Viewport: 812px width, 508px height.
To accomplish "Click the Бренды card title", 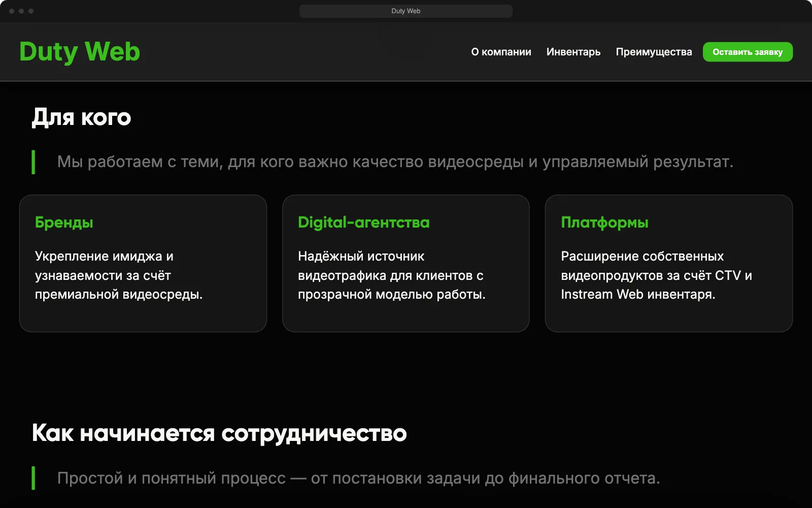I will [x=64, y=223].
